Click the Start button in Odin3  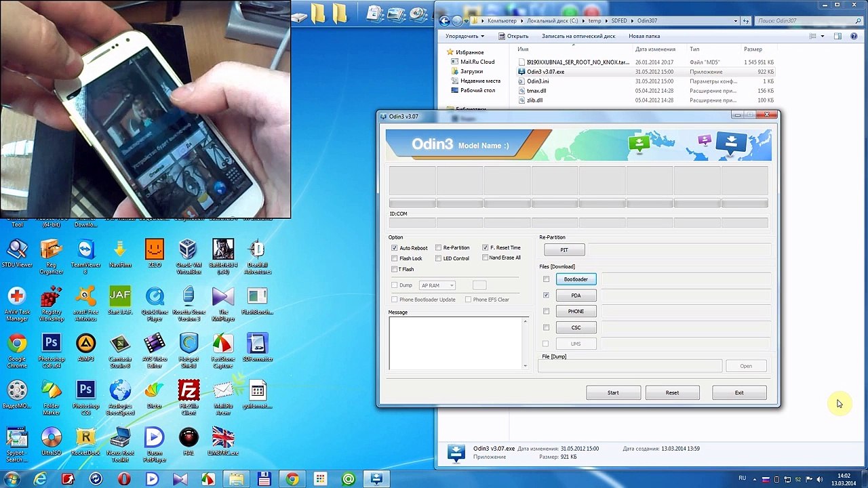tap(613, 392)
